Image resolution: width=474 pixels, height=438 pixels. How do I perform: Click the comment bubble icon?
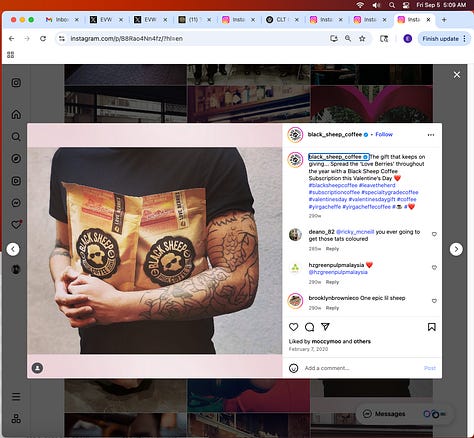click(309, 327)
